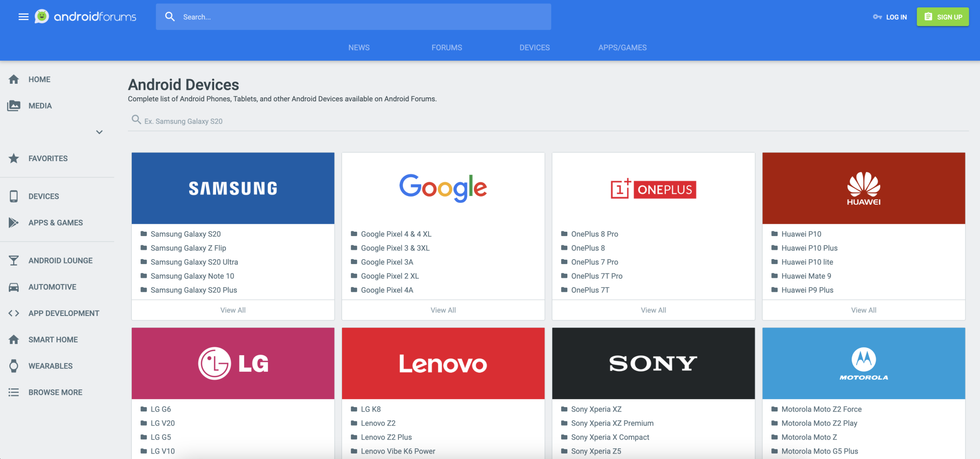Click the App Development code brackets icon
The width and height of the screenshot is (980, 459).
point(14,314)
